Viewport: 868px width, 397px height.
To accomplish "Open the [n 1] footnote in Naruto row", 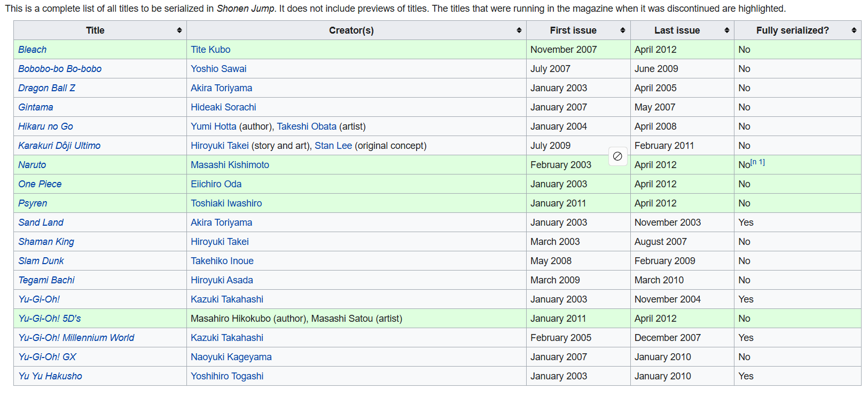I will tap(757, 162).
